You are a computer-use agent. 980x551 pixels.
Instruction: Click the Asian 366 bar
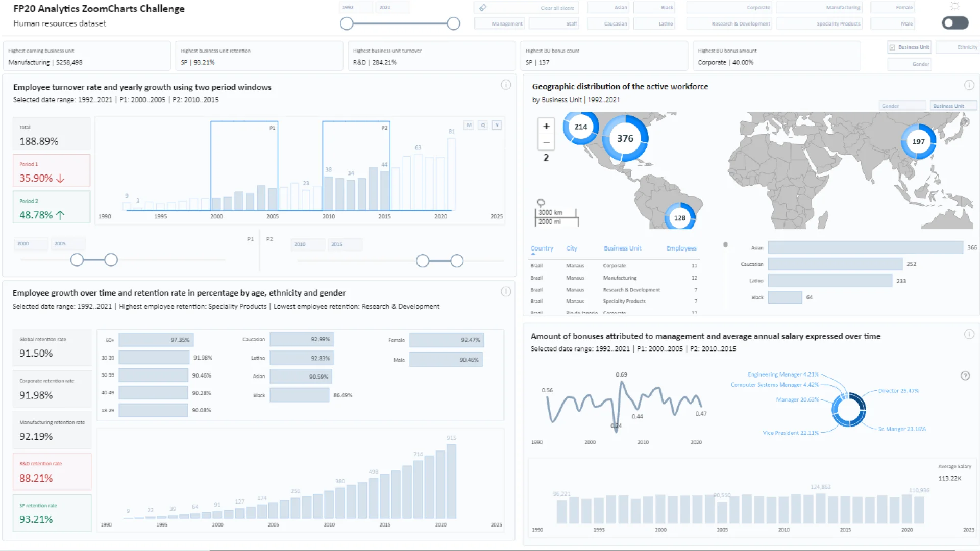coord(865,247)
